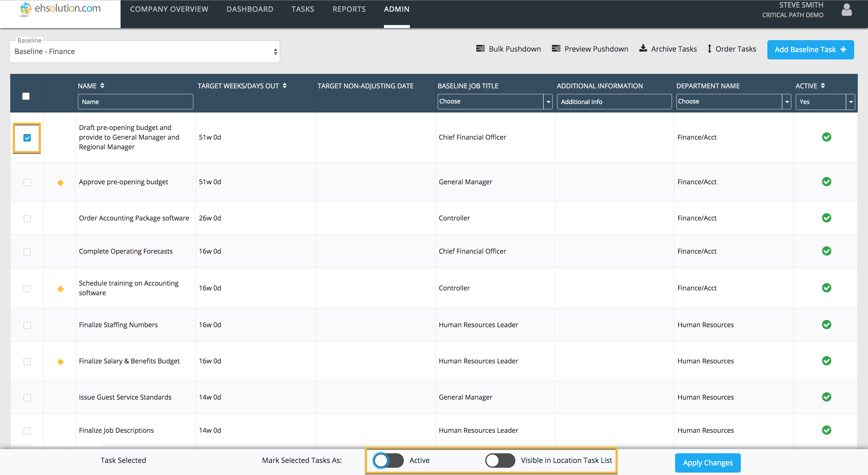Go to the Reports tab
This screenshot has width=868, height=475.
349,9
